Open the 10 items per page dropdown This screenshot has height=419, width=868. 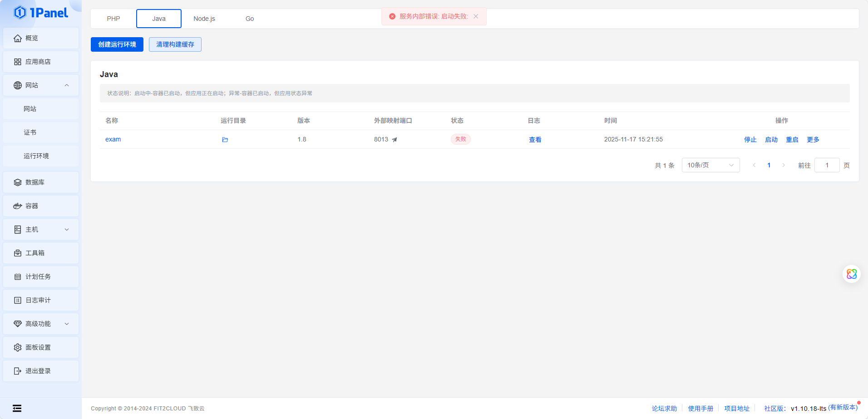click(x=710, y=165)
